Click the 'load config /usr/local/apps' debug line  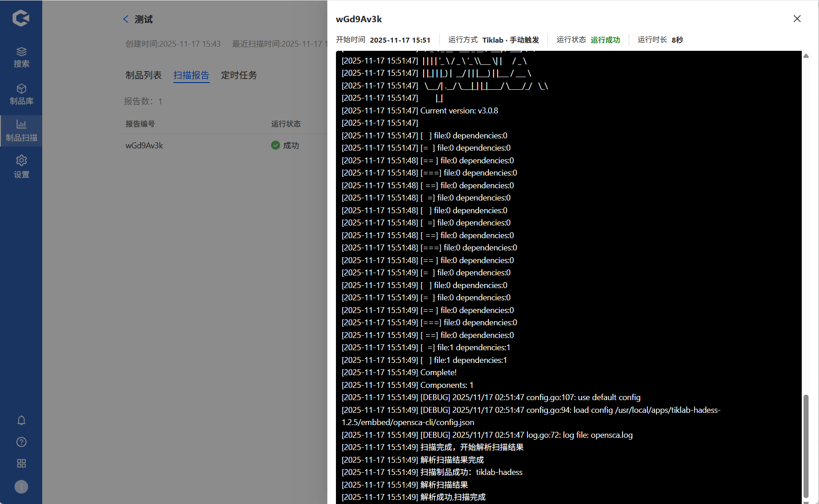[x=531, y=416]
